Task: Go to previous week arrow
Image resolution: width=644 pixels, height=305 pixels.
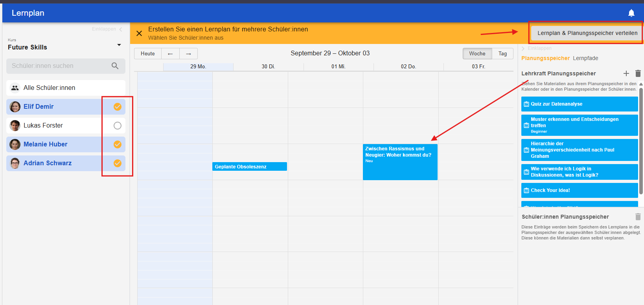Action: [x=170, y=54]
